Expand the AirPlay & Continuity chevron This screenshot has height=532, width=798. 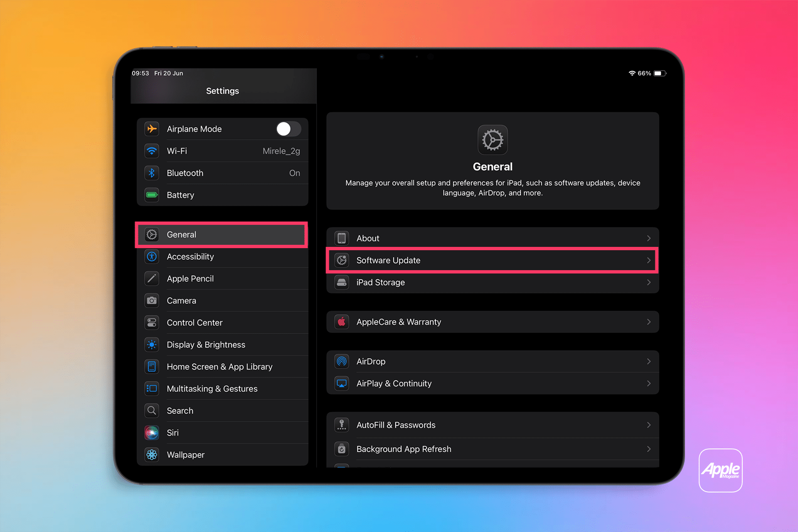pos(648,383)
